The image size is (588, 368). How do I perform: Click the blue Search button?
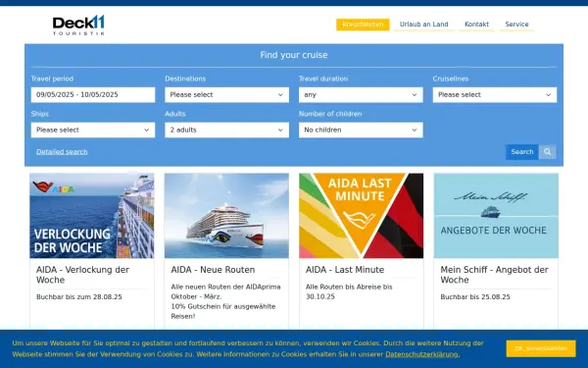pyautogui.click(x=522, y=152)
